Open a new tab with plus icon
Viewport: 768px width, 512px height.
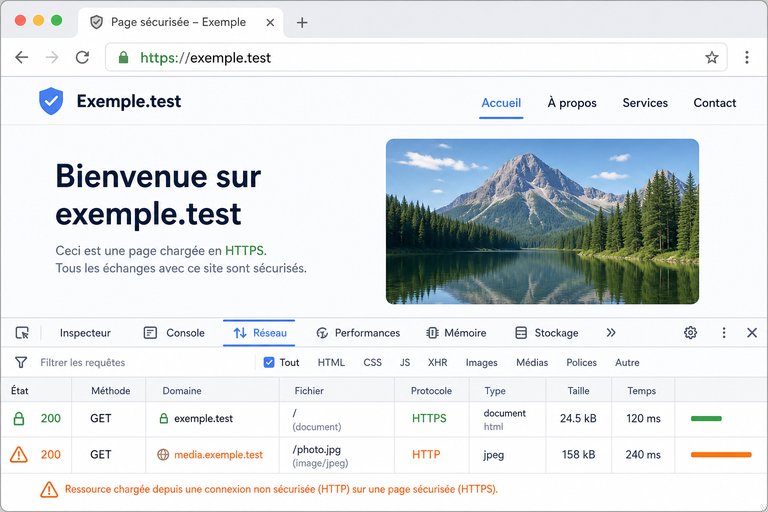point(302,23)
